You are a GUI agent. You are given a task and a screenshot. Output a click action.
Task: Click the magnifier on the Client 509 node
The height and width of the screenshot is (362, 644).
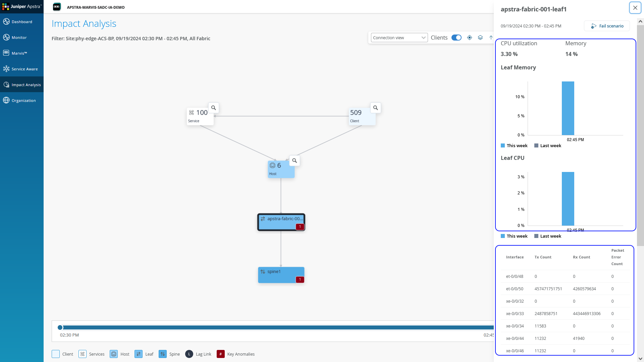pyautogui.click(x=376, y=108)
